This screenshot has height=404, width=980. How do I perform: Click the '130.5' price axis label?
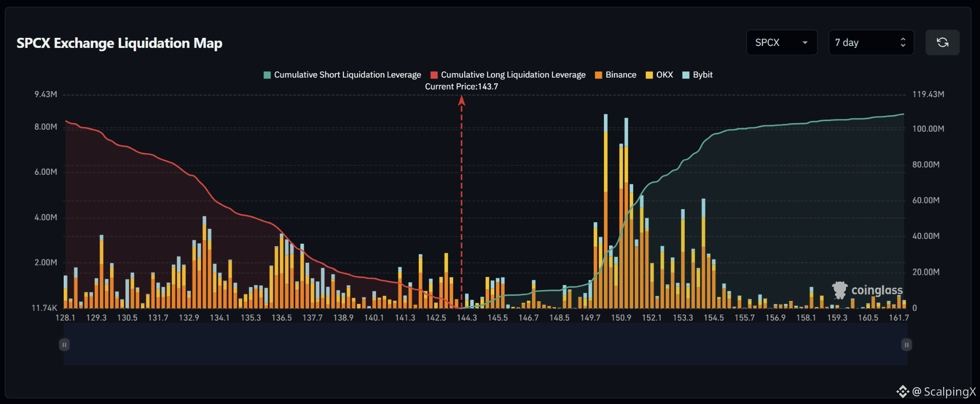(x=127, y=317)
